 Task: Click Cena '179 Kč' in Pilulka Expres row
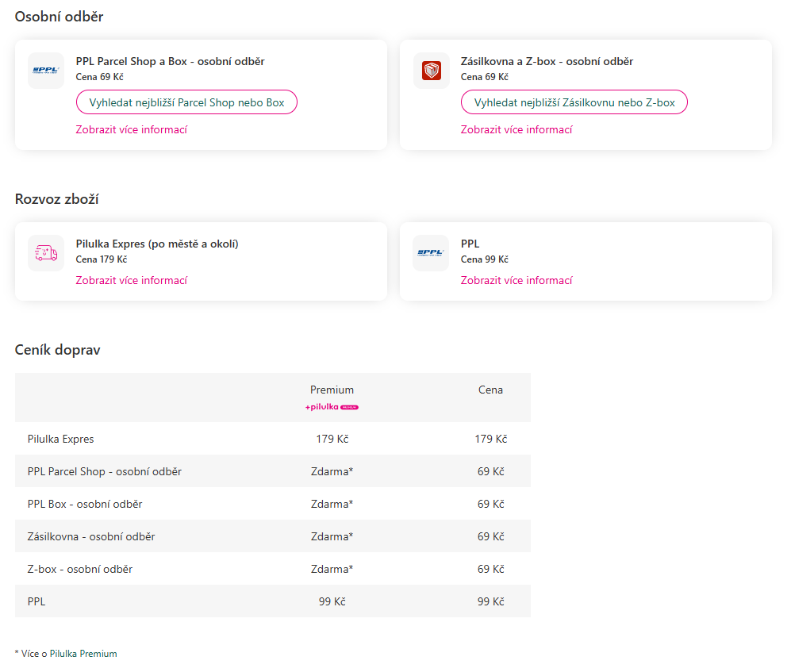491,439
